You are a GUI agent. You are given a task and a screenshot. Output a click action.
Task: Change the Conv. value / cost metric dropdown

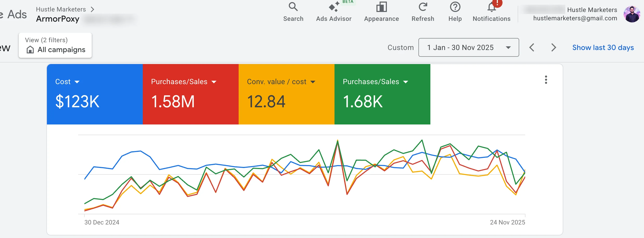coord(281,82)
